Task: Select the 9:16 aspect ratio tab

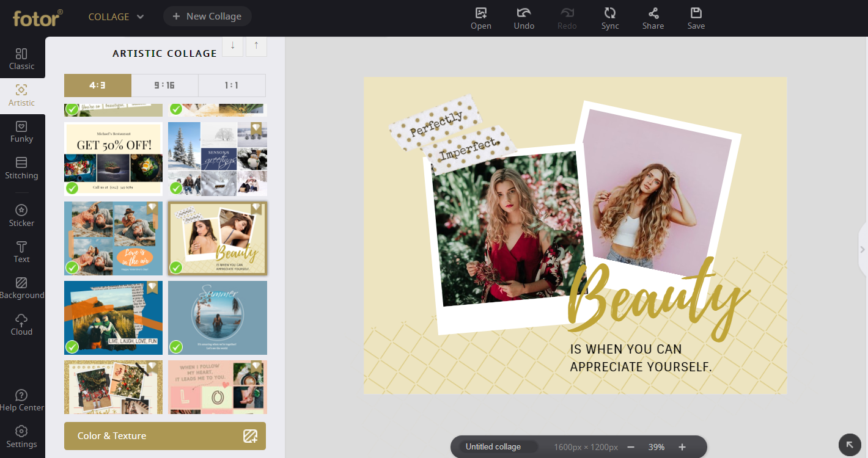Action: [165, 85]
